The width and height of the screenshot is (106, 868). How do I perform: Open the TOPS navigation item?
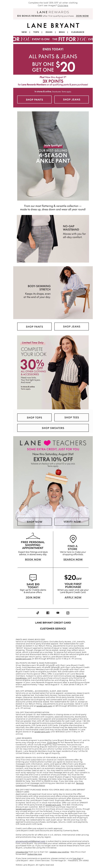(x=36, y=32)
